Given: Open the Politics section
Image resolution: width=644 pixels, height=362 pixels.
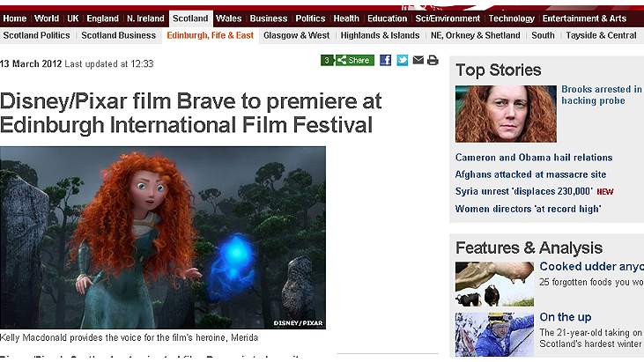Looking at the screenshot, I should click(310, 18).
